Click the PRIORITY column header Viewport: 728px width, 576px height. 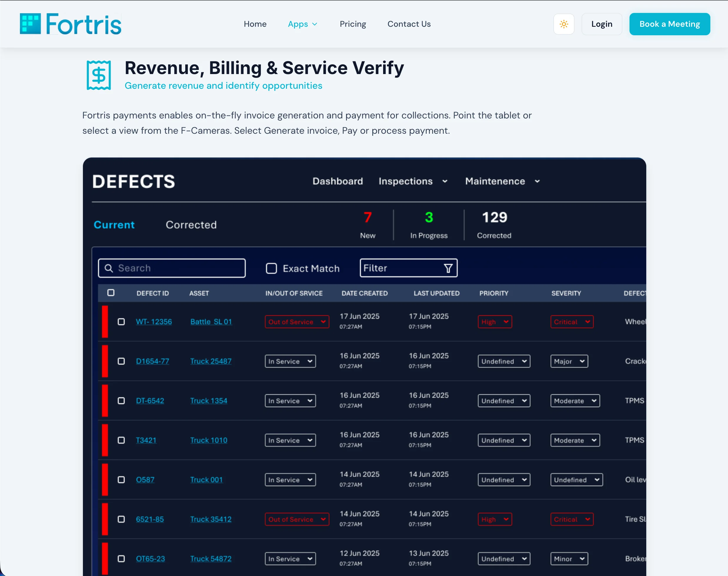point(494,293)
